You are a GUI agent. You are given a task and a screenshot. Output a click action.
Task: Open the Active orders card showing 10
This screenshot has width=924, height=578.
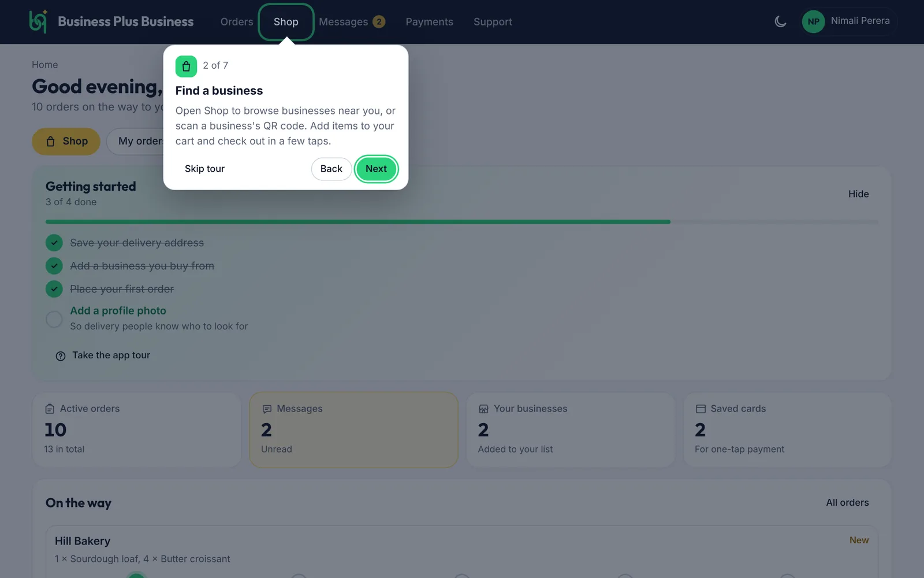pyautogui.click(x=136, y=430)
